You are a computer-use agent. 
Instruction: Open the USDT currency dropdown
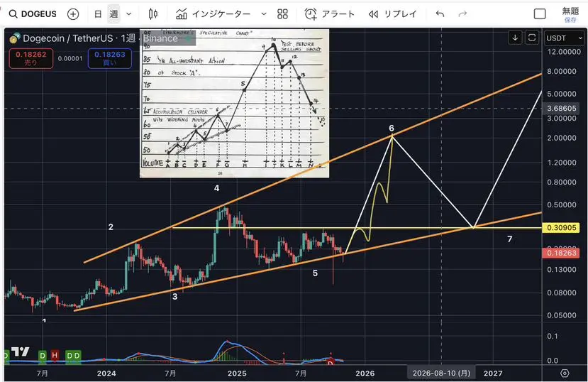click(x=564, y=38)
